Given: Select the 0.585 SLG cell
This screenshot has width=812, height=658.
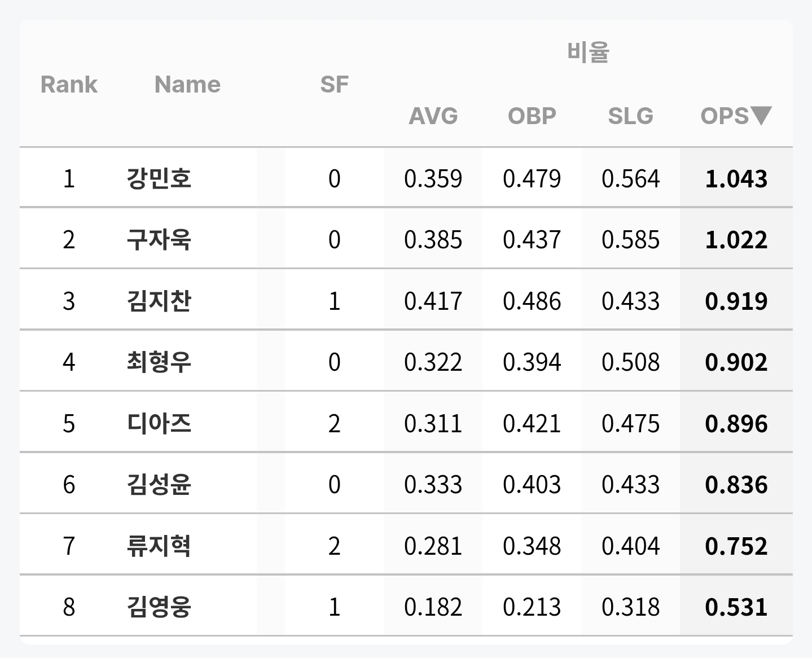Looking at the screenshot, I should [631, 239].
